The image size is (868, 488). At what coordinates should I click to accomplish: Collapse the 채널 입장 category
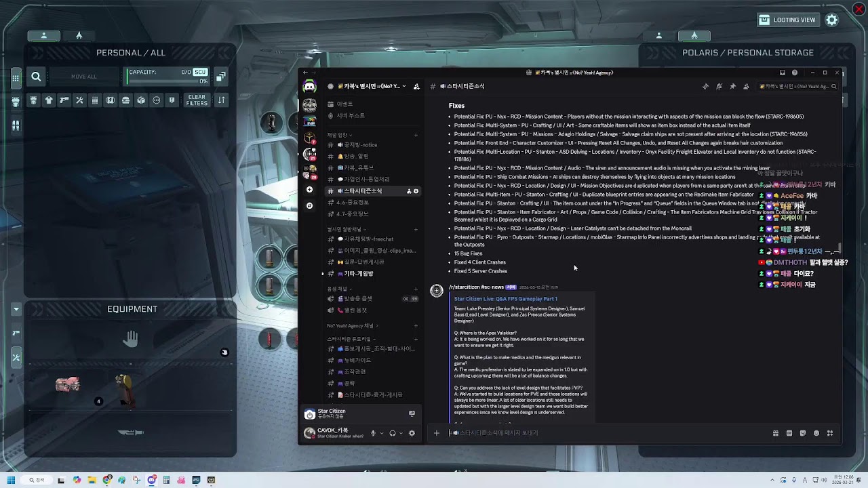click(340, 135)
